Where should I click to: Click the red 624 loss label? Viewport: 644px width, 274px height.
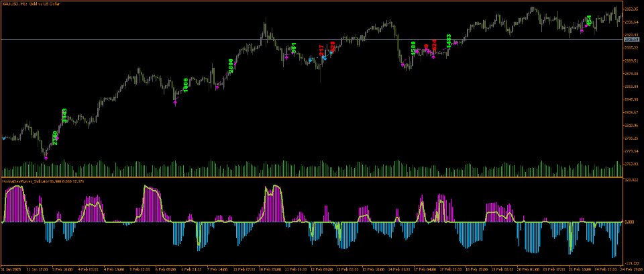(x=435, y=45)
